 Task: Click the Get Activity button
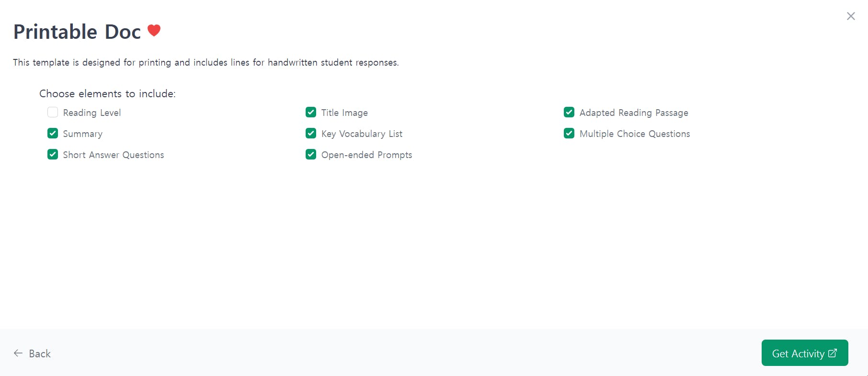click(x=805, y=353)
